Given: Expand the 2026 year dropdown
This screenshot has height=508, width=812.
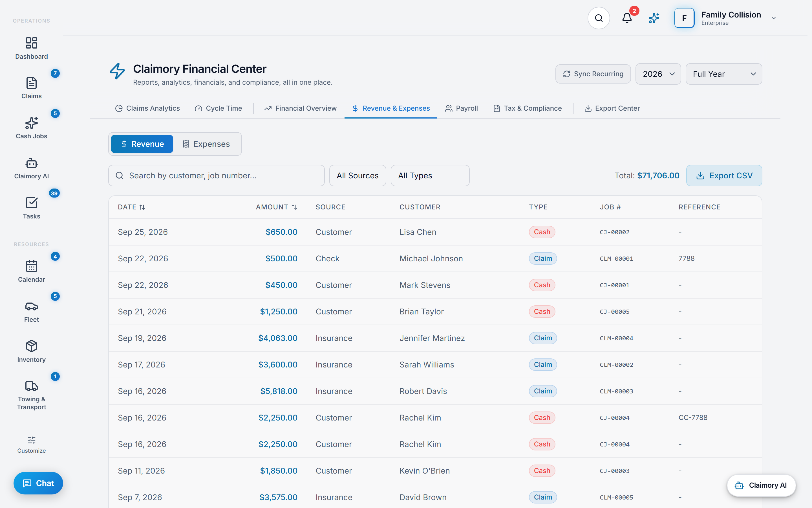Looking at the screenshot, I should coord(658,74).
